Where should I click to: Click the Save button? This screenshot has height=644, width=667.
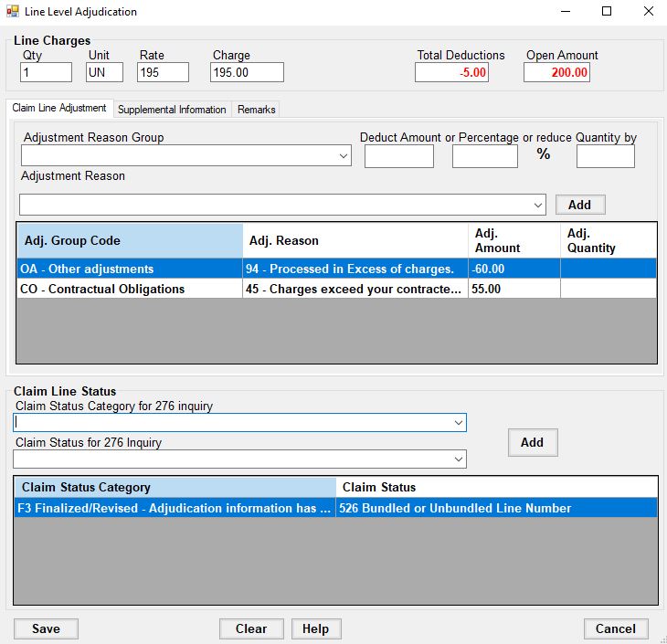coord(46,628)
